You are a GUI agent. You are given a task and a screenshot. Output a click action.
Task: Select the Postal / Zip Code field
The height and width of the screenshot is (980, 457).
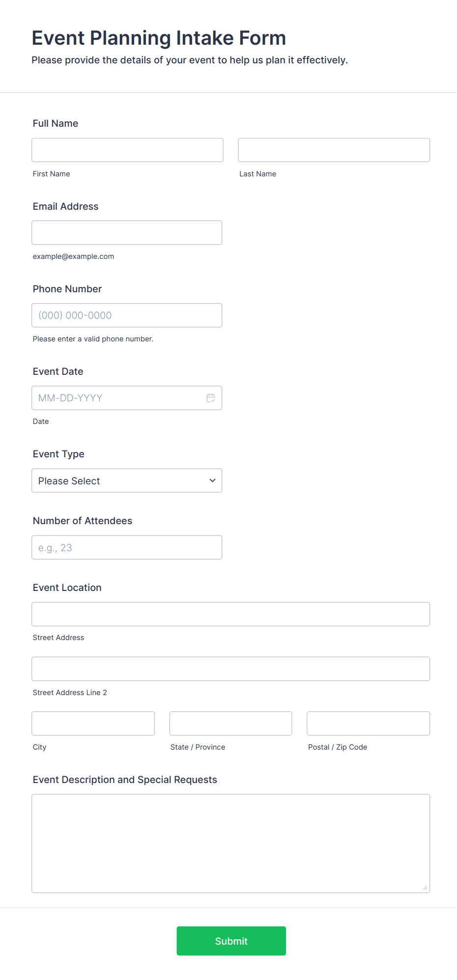point(368,723)
